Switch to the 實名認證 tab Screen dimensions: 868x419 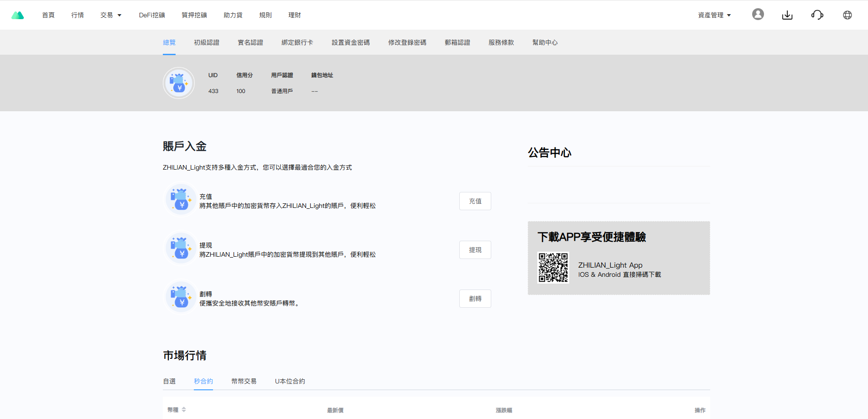coord(250,42)
